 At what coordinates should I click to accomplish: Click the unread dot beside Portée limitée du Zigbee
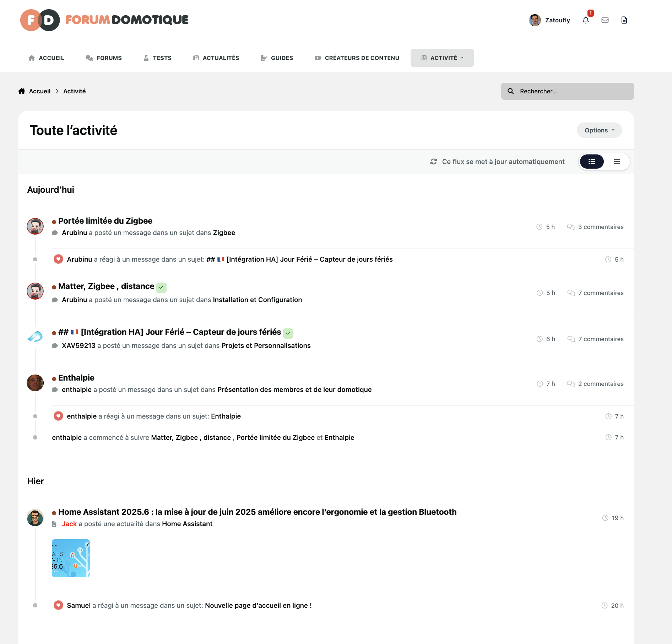tap(54, 222)
